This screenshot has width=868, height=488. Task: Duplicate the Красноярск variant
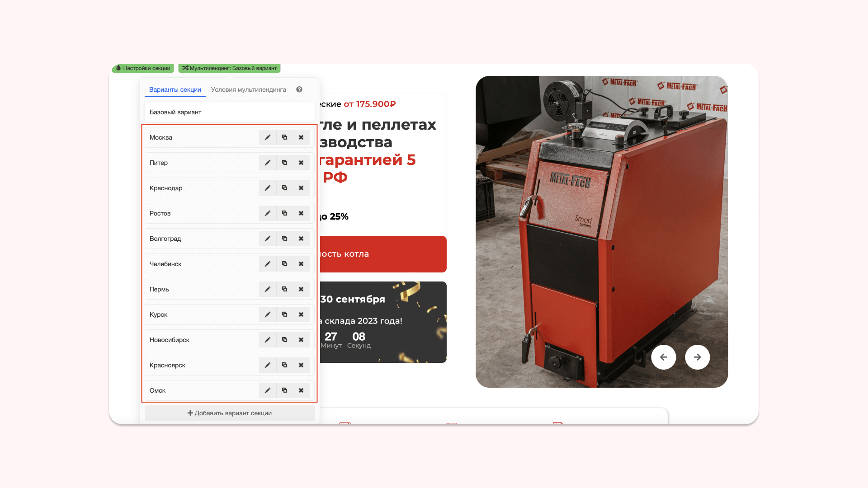coord(284,365)
